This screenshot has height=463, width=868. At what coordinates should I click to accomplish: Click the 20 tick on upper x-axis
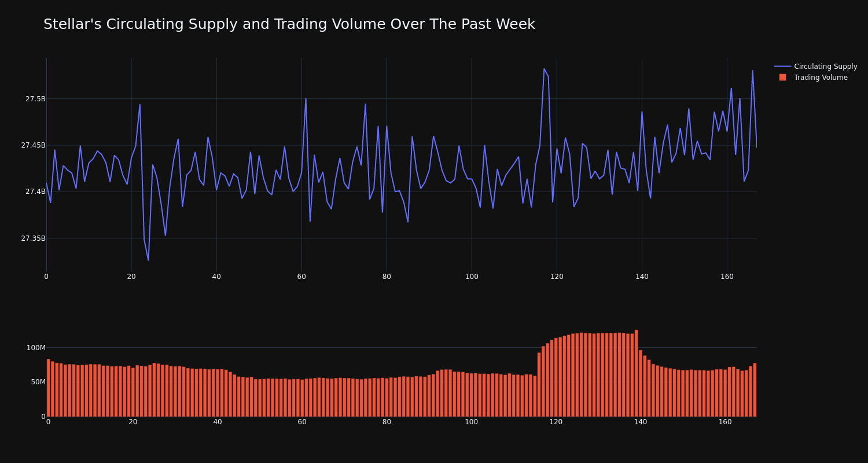coord(131,277)
